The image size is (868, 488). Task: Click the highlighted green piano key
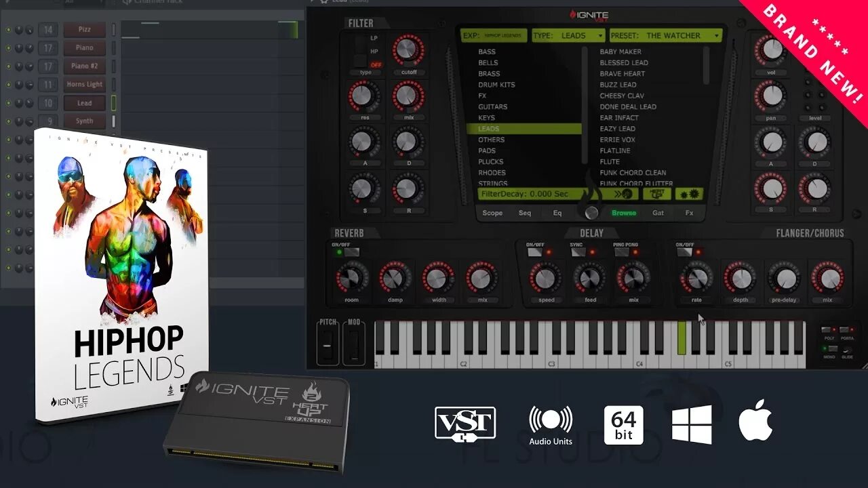coord(682,338)
